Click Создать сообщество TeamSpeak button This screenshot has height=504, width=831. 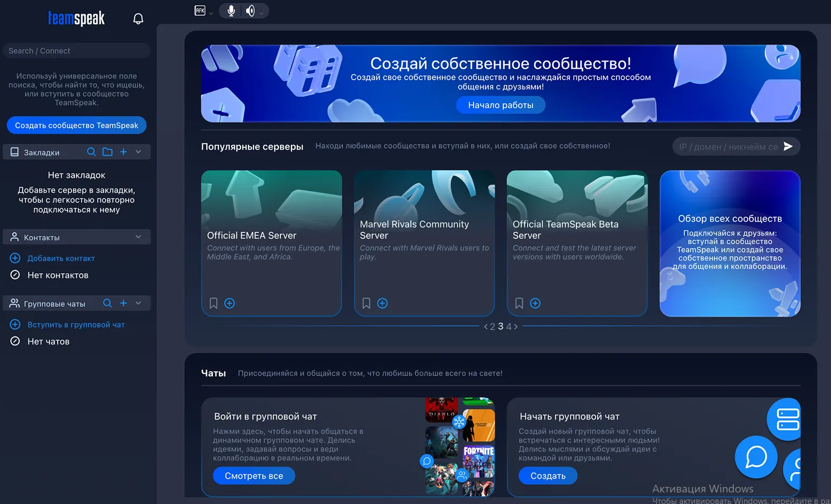pyautogui.click(x=76, y=125)
